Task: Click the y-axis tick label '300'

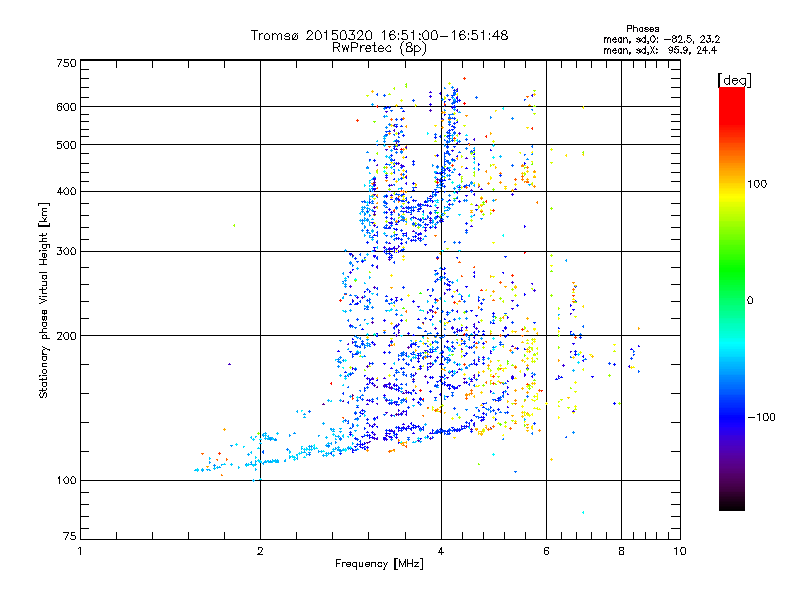Action: 66,252
